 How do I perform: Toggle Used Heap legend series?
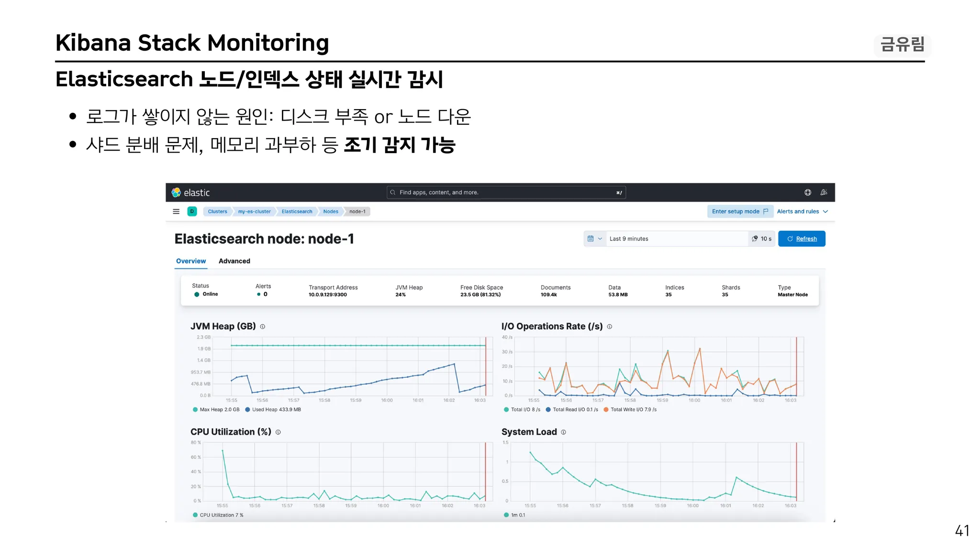273,410
